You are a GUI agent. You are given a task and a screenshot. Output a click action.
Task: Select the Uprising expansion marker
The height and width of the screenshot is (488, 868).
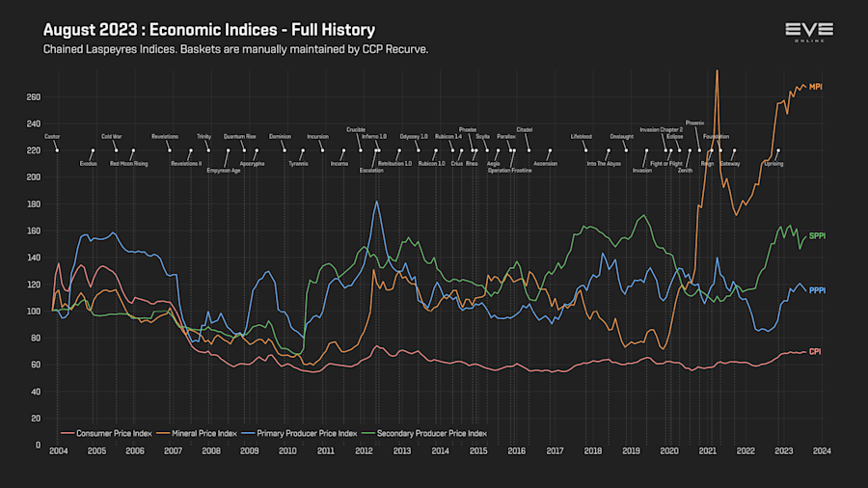(x=773, y=164)
